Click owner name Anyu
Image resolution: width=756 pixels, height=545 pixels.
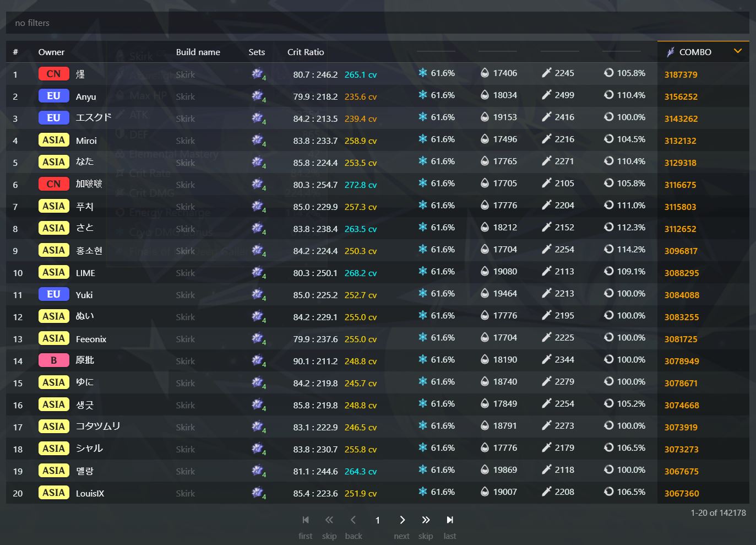[x=86, y=96]
